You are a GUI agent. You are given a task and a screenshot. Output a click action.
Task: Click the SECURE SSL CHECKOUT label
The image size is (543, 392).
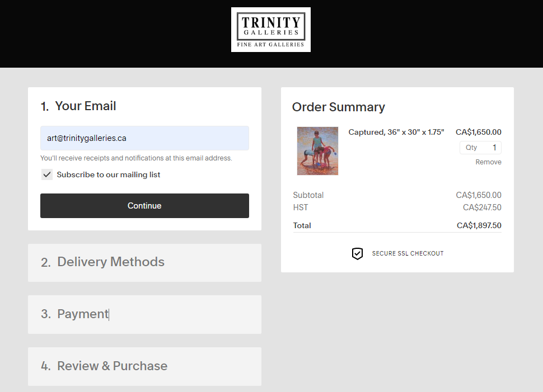(408, 254)
